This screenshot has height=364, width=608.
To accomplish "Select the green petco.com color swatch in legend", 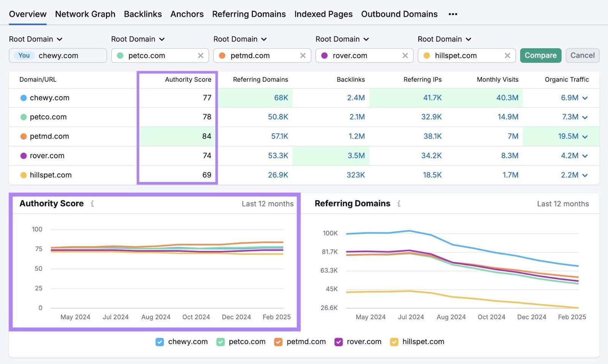I will (220, 342).
